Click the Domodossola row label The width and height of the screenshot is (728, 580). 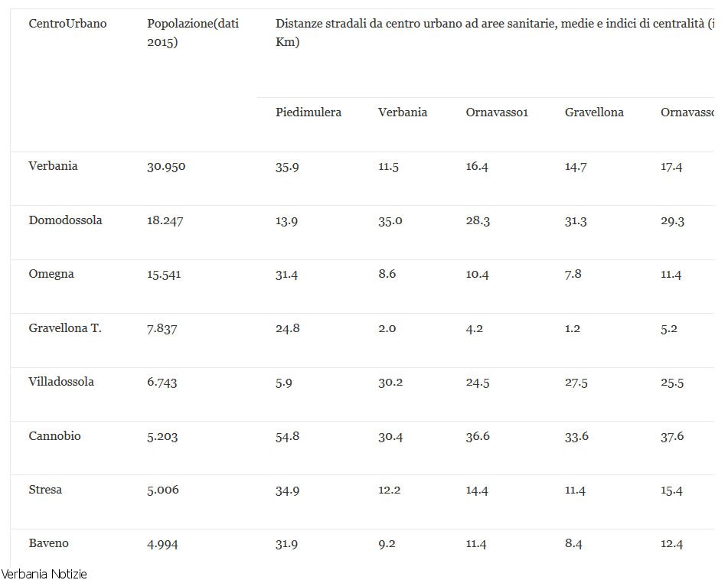[x=65, y=220]
